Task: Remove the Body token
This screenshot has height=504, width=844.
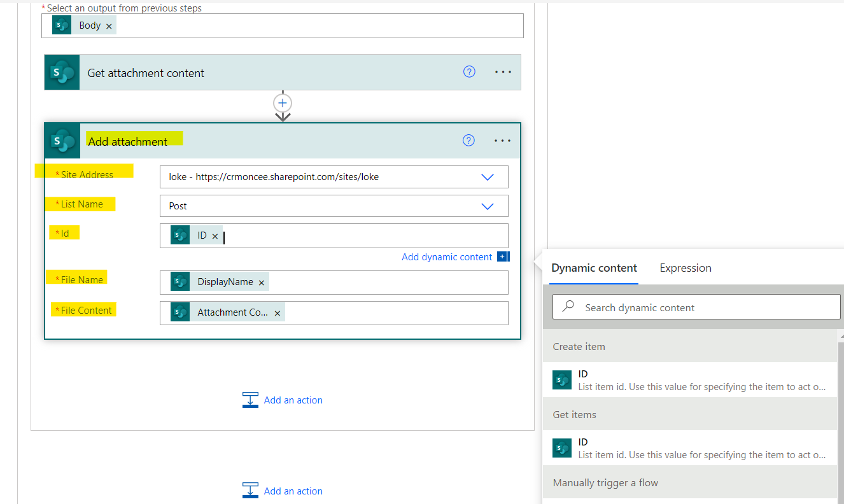Action: [x=109, y=26]
